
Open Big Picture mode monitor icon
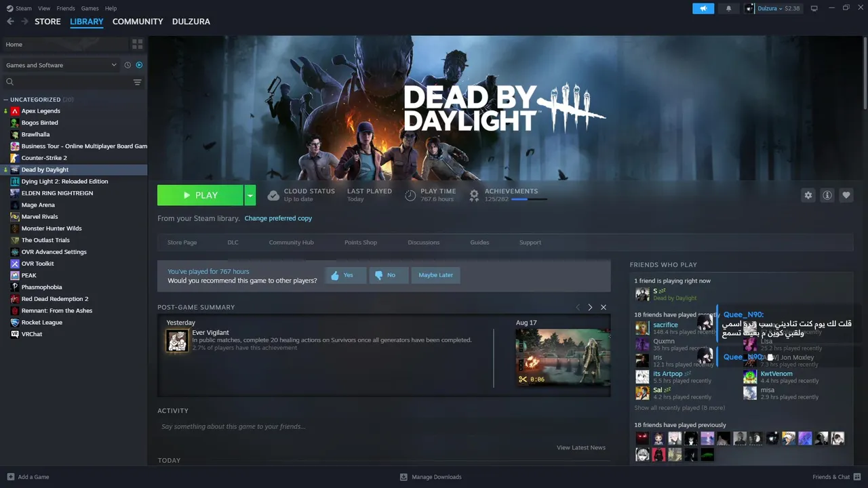point(814,8)
